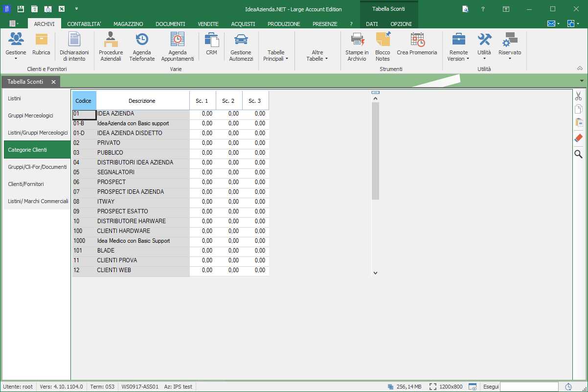Image resolution: width=588 pixels, height=392 pixels.
Task: Open Gestione Automezzi
Action: coord(241,46)
